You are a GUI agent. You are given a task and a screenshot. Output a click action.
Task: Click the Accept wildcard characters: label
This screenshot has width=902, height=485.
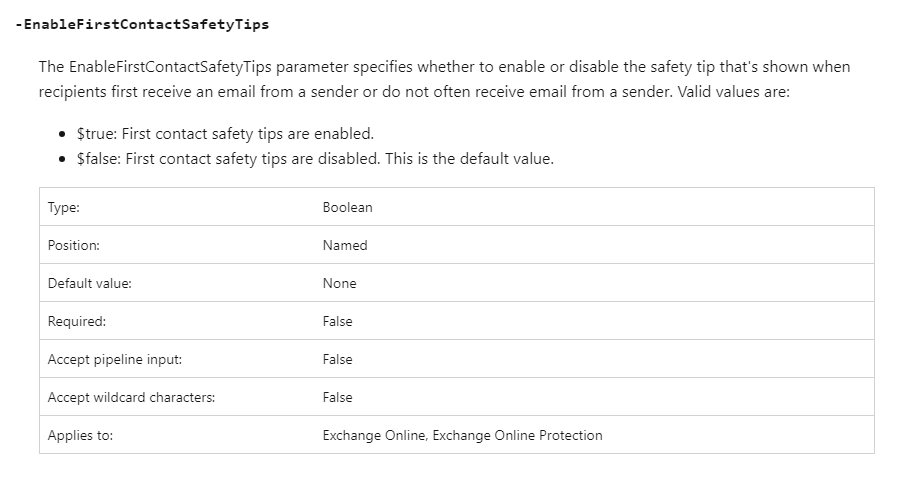[131, 397]
